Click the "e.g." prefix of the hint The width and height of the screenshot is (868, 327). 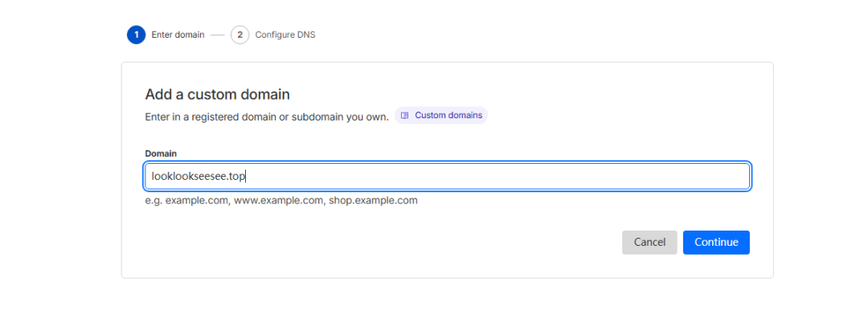coord(154,200)
